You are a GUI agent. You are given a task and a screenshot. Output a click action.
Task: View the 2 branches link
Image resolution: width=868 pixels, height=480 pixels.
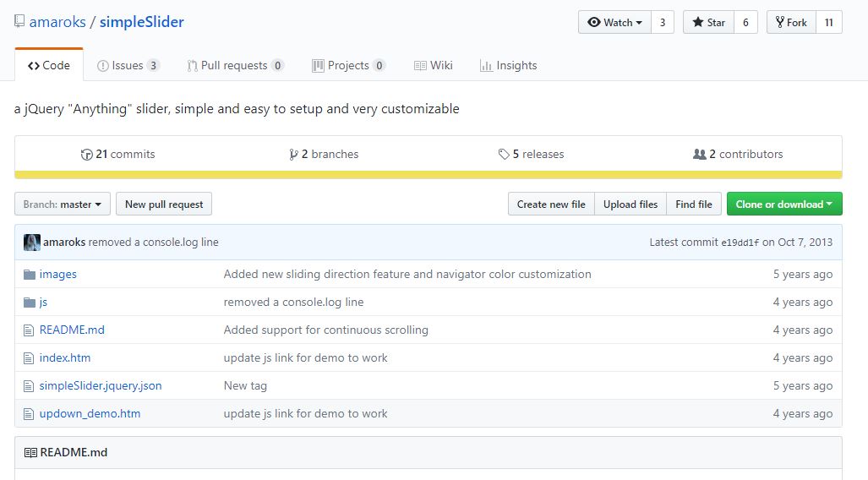click(324, 155)
